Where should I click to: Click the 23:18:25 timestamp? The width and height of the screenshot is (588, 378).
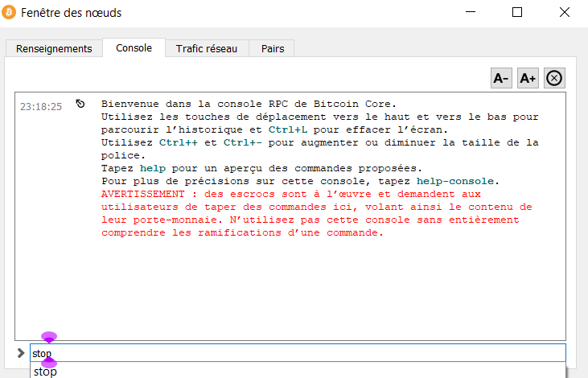[41, 107]
